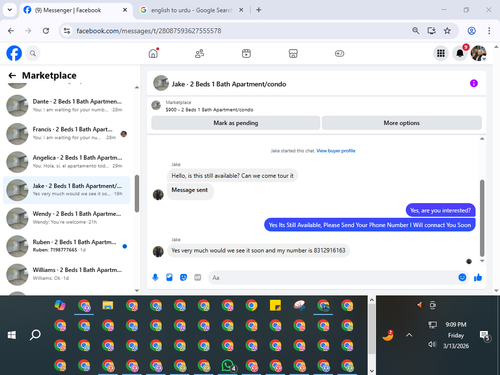Open the Williams conversation
The height and width of the screenshot is (375, 500).
(67, 274)
